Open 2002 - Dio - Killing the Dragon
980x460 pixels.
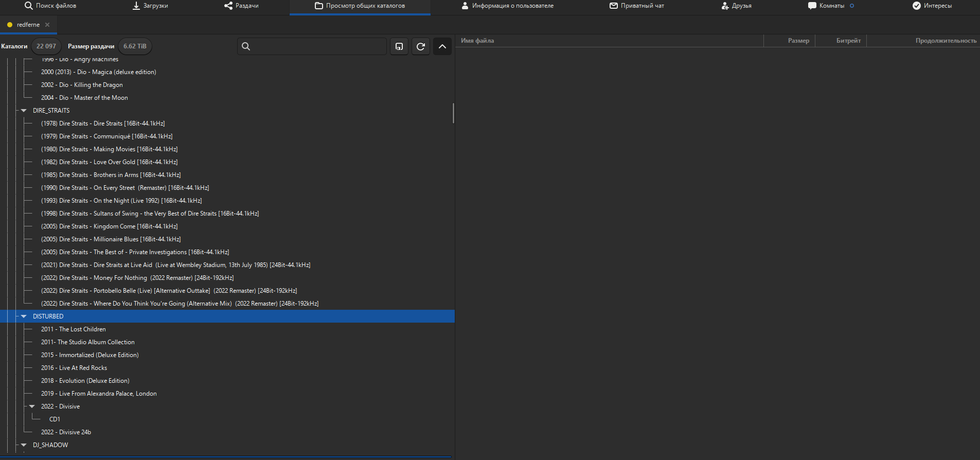click(x=82, y=85)
